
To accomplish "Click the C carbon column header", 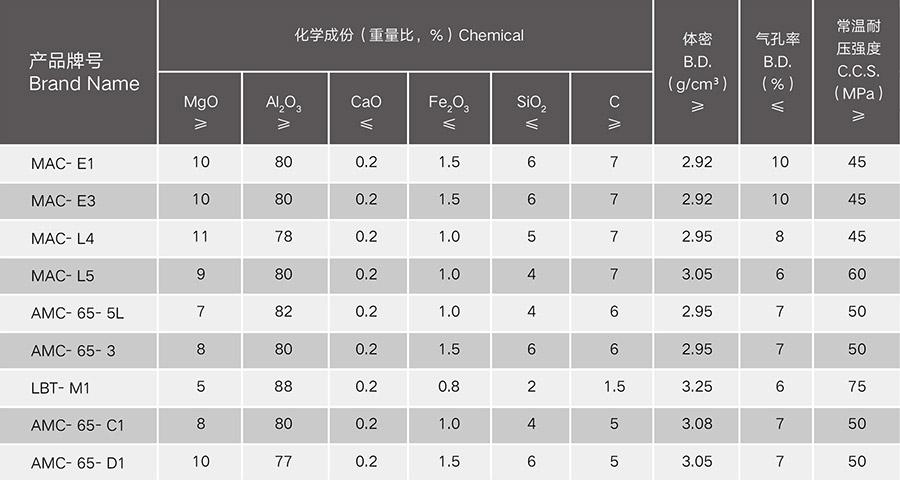I will tap(612, 109).
